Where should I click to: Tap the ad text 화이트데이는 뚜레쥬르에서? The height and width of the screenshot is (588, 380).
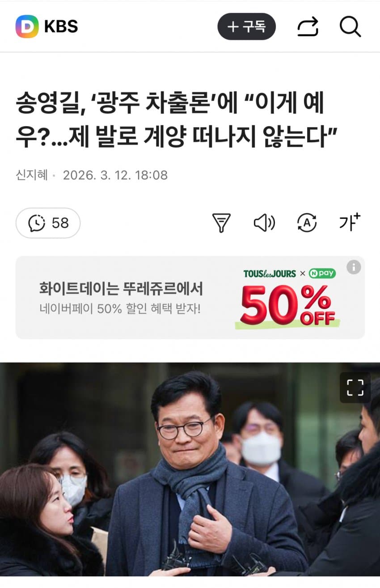click(121, 289)
